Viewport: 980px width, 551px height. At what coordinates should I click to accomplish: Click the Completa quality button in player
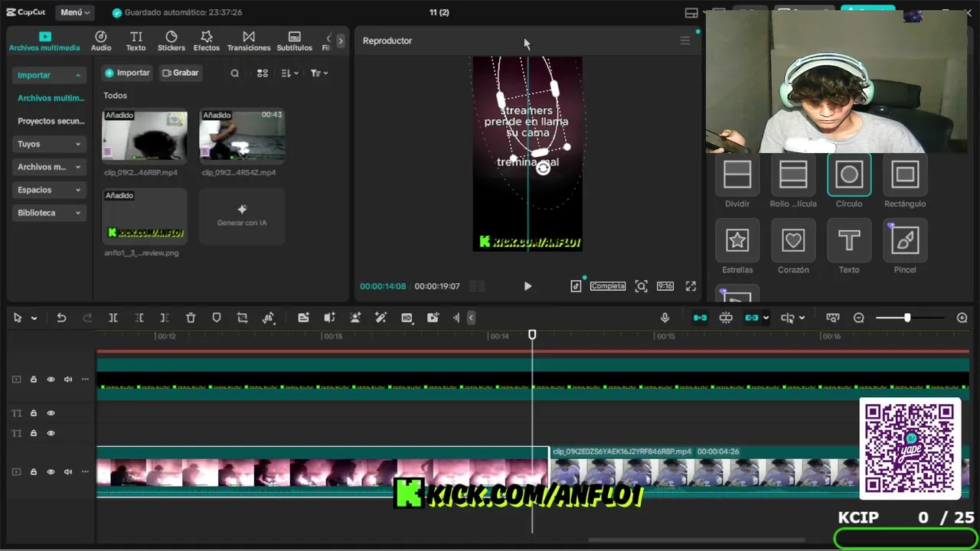click(x=607, y=286)
